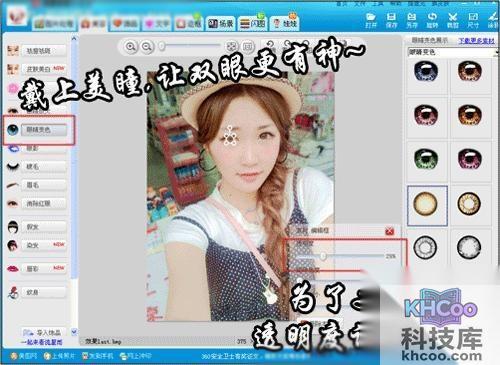This screenshot has width=500, height=365.
Task: Pick the green contact lens sample
Action: click(x=426, y=158)
